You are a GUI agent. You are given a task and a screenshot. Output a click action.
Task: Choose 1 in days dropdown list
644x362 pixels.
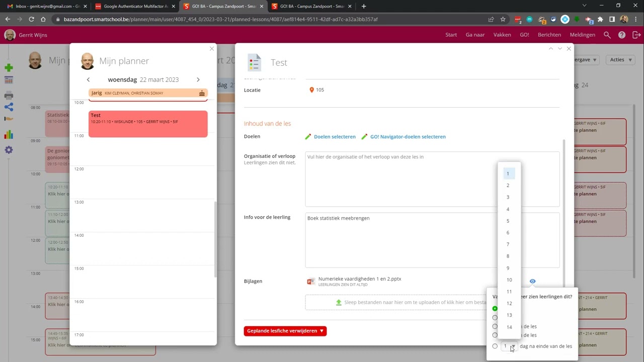click(509, 173)
